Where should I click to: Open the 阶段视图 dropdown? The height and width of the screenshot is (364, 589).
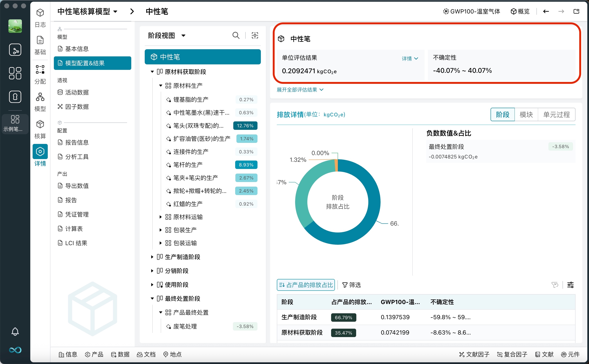pos(166,35)
